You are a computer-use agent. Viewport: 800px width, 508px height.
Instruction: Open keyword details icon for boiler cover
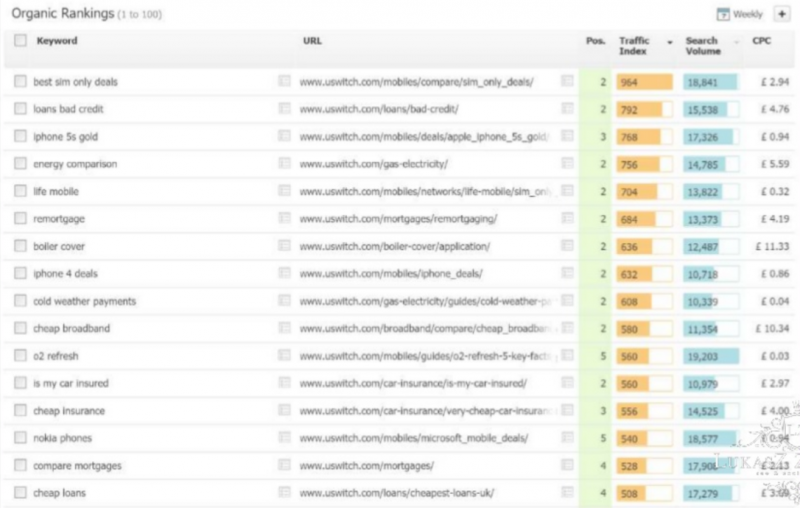(x=284, y=245)
